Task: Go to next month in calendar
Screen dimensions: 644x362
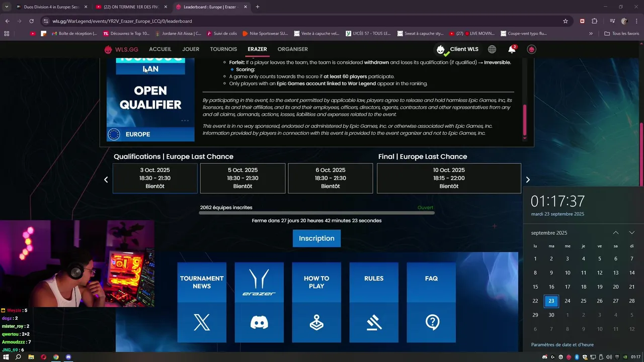Action: click(x=632, y=233)
